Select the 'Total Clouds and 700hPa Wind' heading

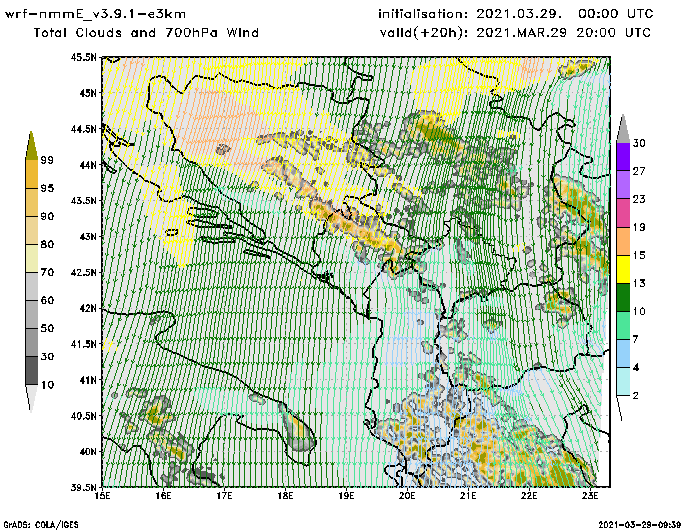146,33
